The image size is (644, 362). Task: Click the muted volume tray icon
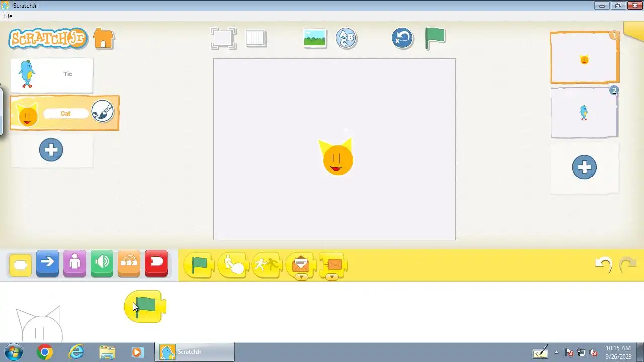point(593,352)
